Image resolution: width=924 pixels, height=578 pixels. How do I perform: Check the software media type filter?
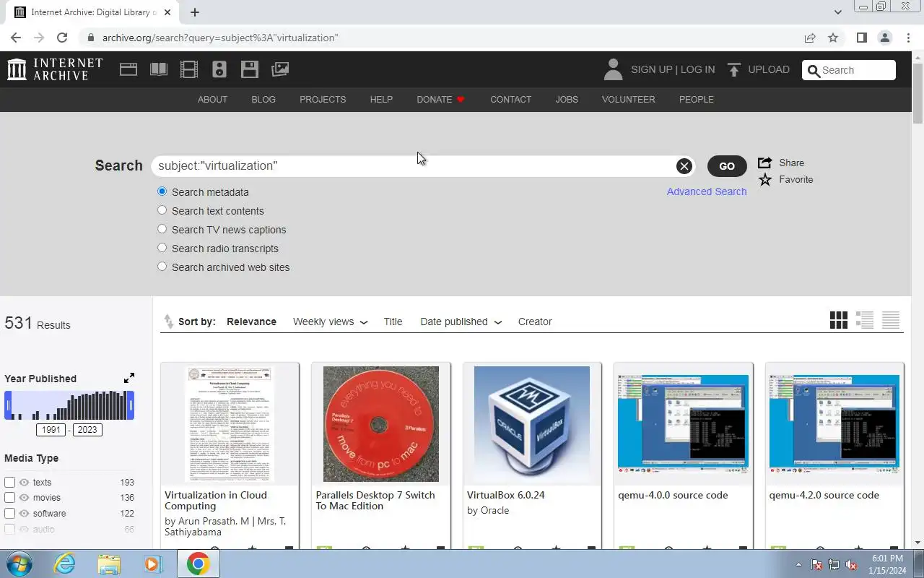coord(9,514)
